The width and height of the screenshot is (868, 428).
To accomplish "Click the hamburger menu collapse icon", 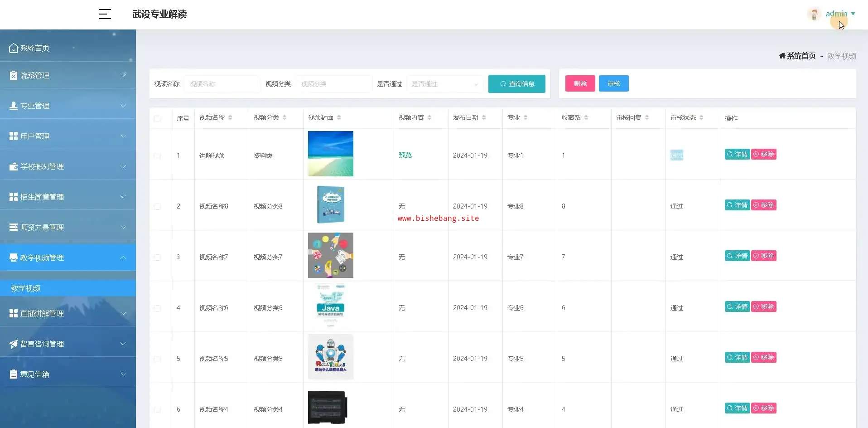I will click(105, 14).
